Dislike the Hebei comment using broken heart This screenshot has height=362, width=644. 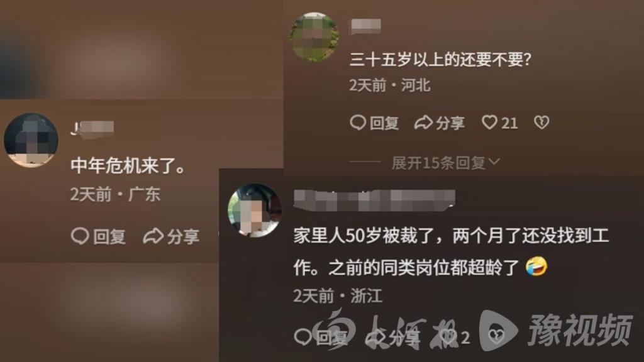click(x=541, y=123)
